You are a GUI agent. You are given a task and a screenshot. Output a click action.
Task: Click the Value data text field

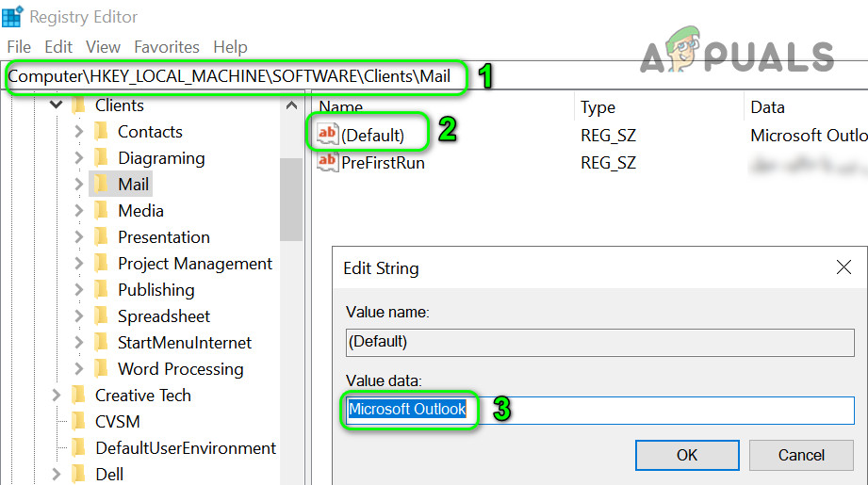point(660,410)
